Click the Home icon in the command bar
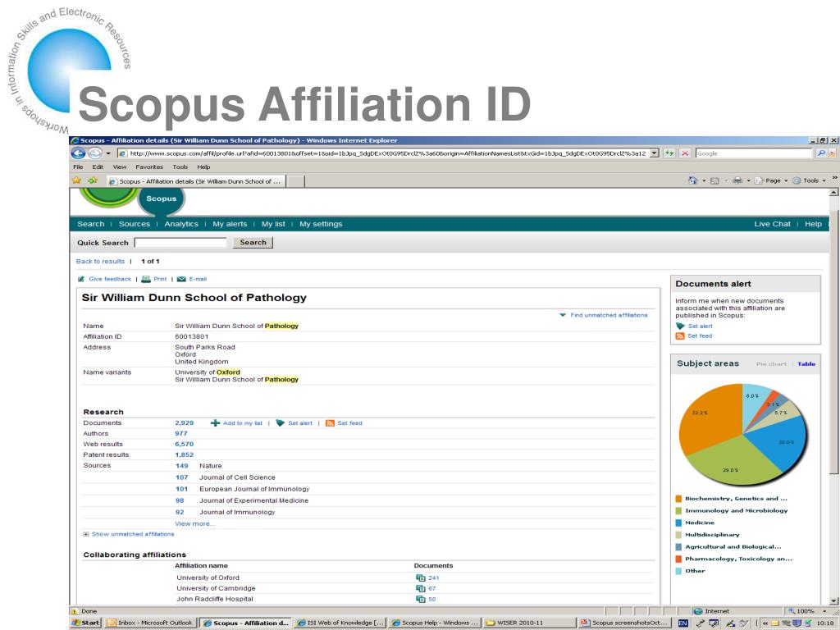This screenshot has height=630, width=840. click(x=692, y=180)
